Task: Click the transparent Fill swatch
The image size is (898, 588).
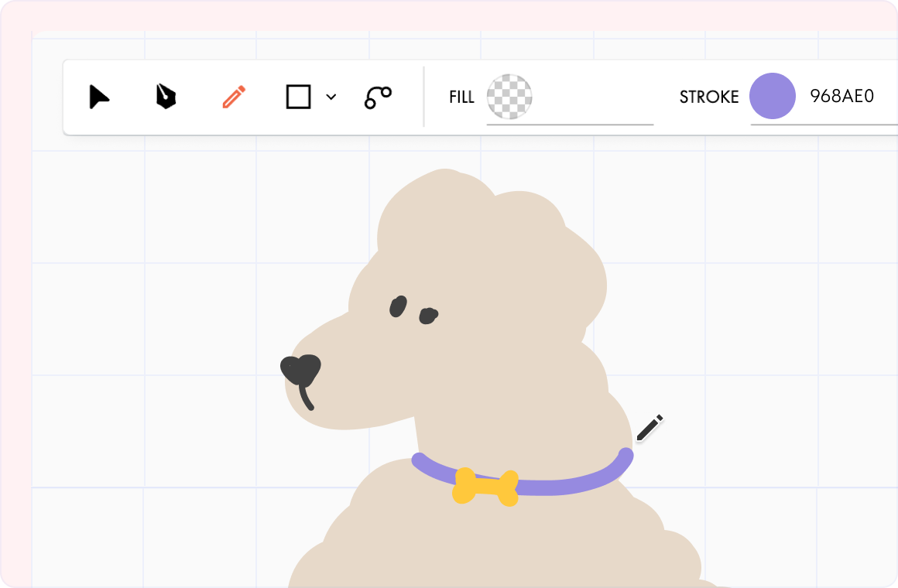Action: point(509,96)
